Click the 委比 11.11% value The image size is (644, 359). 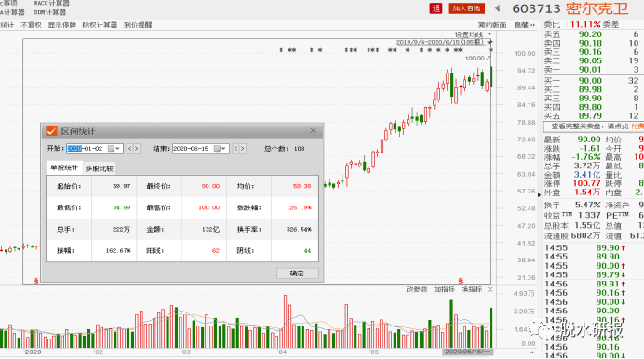click(x=585, y=24)
